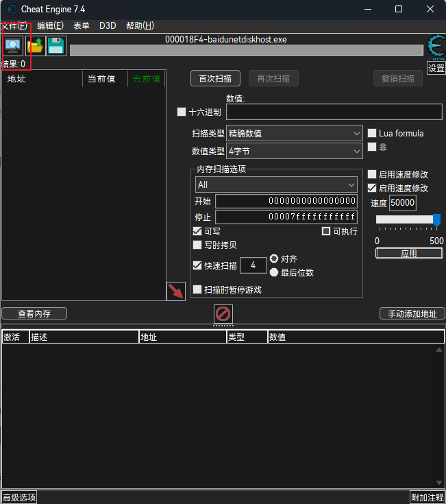Click the 手动添加地址 button
The image size is (446, 504).
click(x=412, y=314)
